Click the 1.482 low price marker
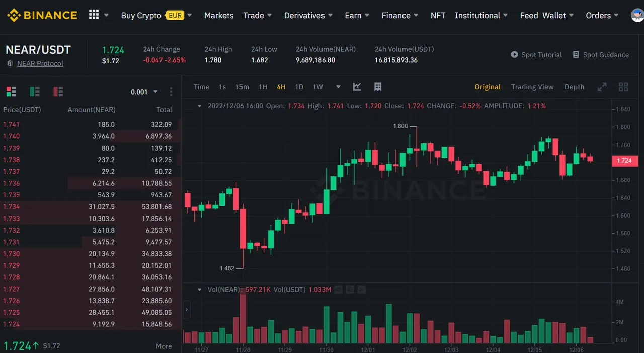Screen dimensions: 644x353 [x=227, y=268]
